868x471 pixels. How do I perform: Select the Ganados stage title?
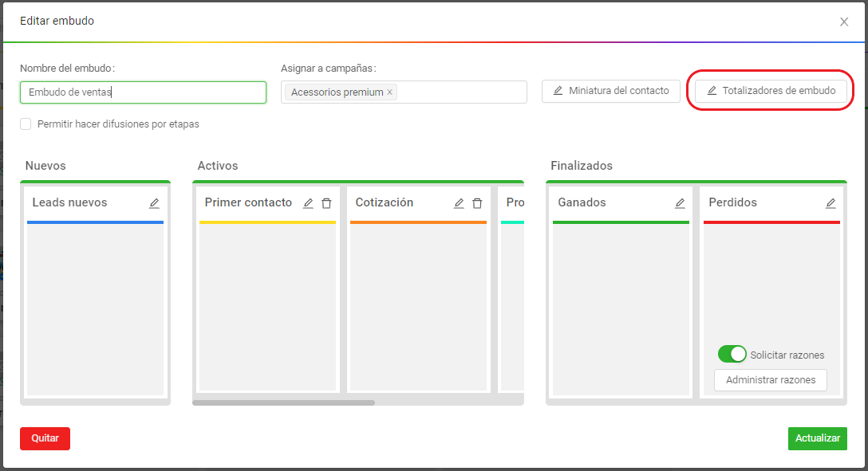(x=582, y=202)
